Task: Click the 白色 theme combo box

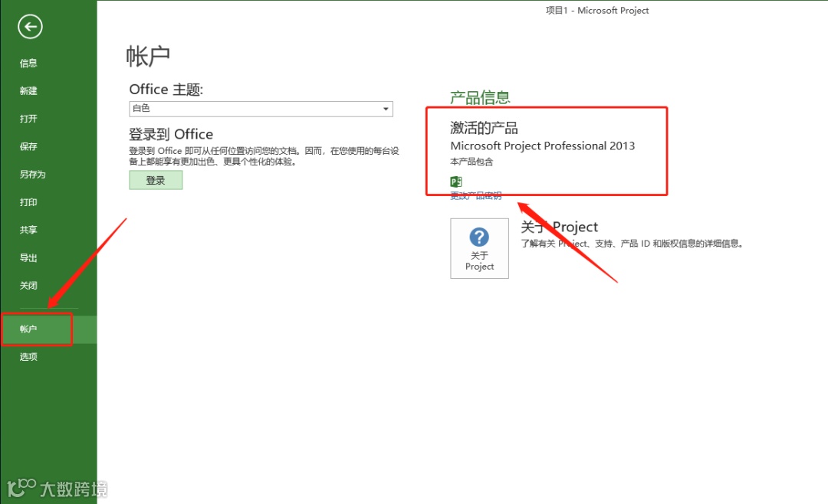Action: 261,109
